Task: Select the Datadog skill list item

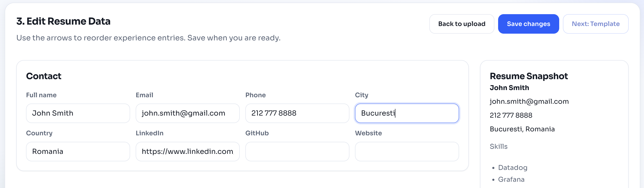Action: click(513, 168)
